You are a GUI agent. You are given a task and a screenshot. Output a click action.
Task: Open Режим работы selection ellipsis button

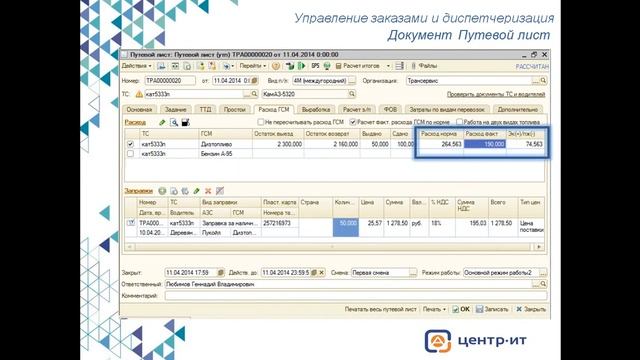pos(543,272)
